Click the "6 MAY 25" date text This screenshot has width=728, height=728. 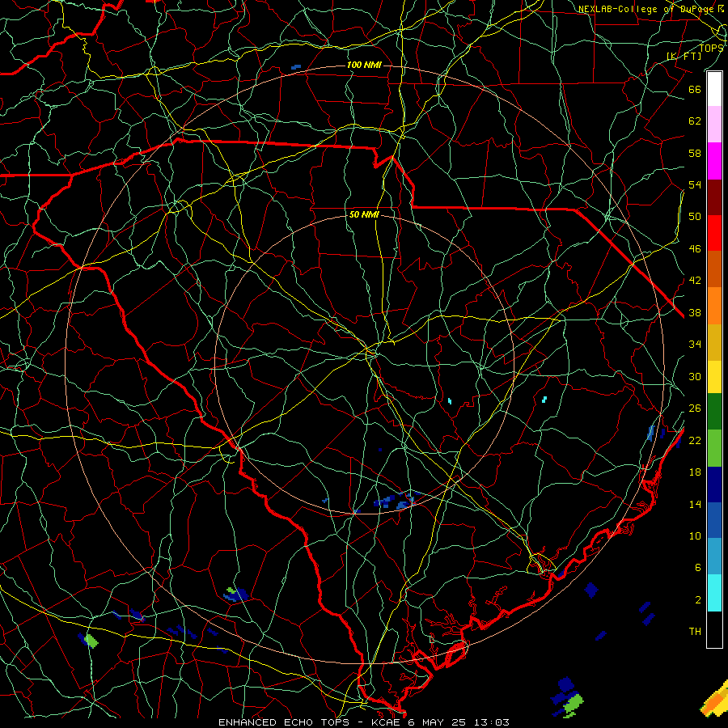click(x=438, y=722)
